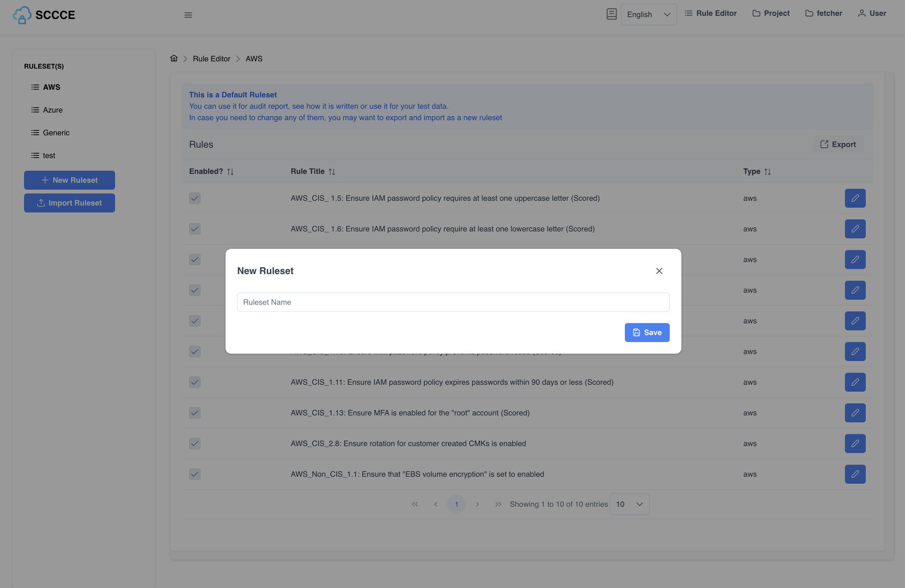The image size is (905, 588).
Task: Select the test ruleset in sidebar
Action: tap(43, 156)
